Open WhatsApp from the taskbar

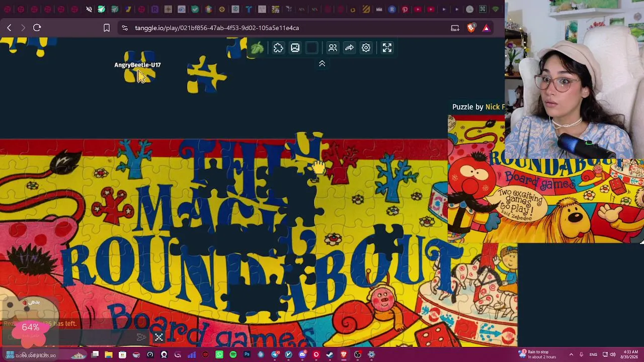tap(219, 355)
